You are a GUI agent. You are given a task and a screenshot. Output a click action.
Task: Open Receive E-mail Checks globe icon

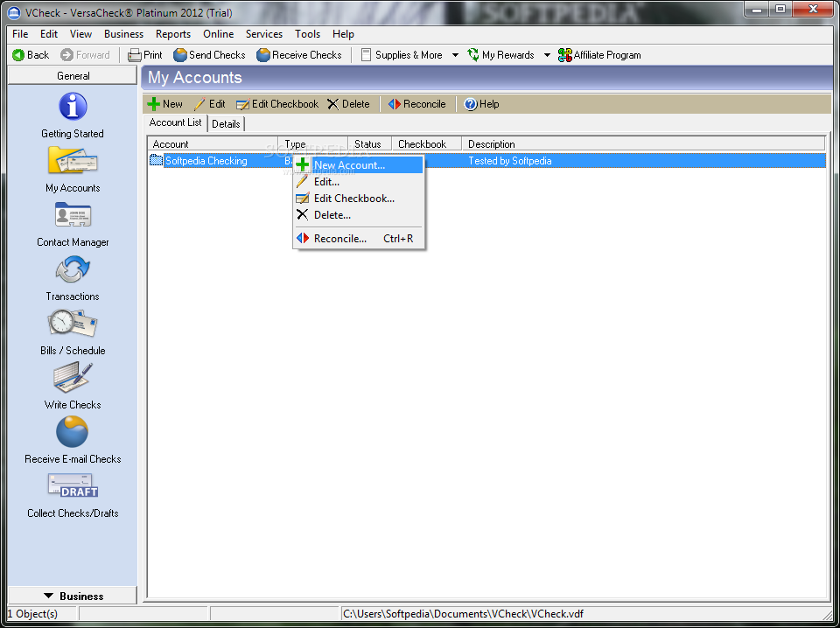point(73,432)
